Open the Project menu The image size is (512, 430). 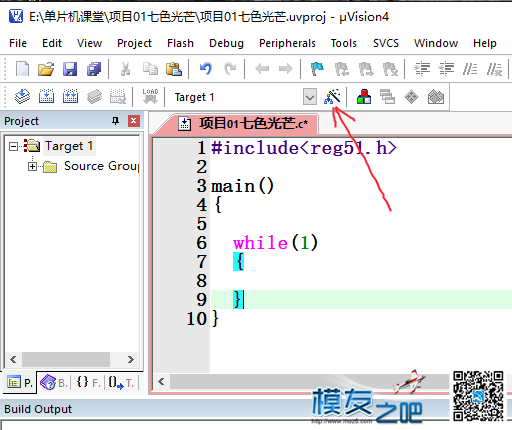[x=134, y=43]
